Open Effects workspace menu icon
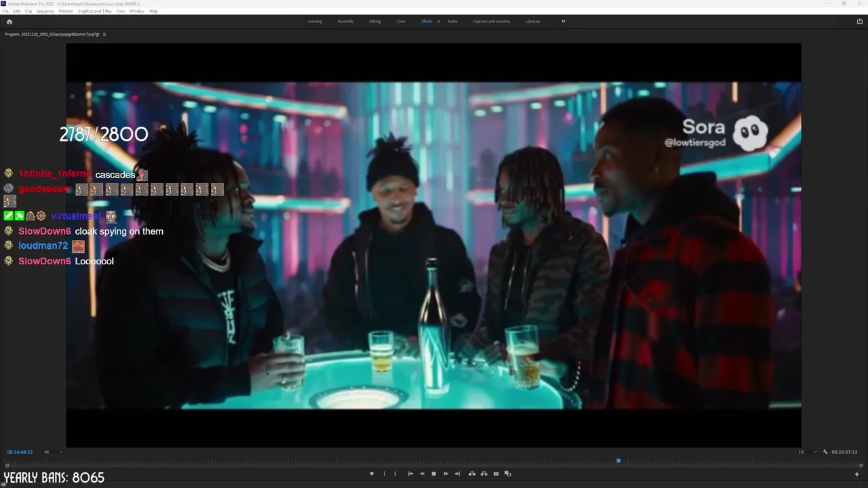 click(438, 22)
